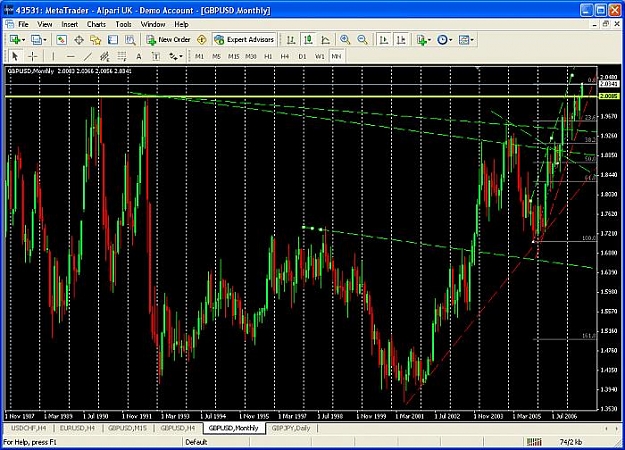Viewport: 625px width, 450px height.
Task: Click the Default profile status bar entry
Action: click(x=196, y=442)
